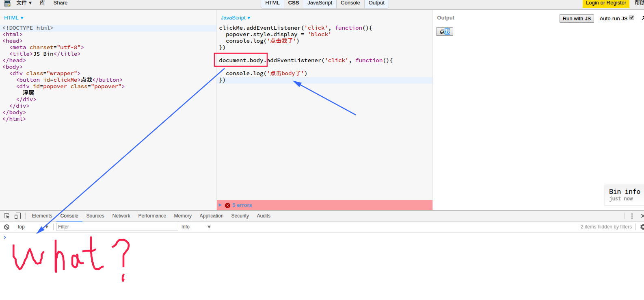644x300 pixels.
Task: Toggle the Auto-run JS checkbox
Action: click(x=632, y=18)
